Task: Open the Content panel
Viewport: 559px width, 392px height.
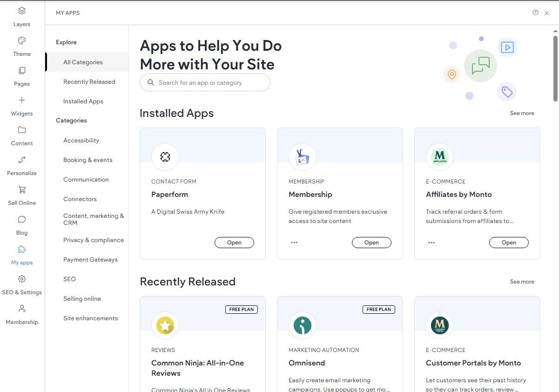Action: coord(21,135)
